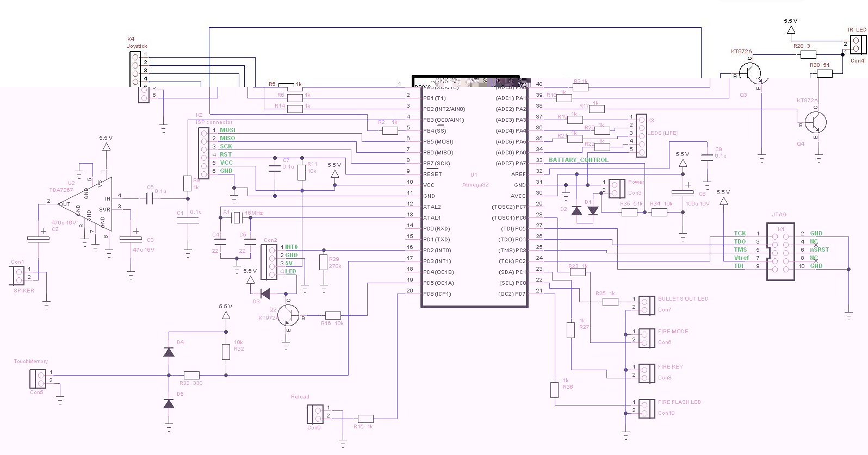This screenshot has width=868, height=455.
Task: Click resistor R36 1k symbol
Action: tap(554, 390)
